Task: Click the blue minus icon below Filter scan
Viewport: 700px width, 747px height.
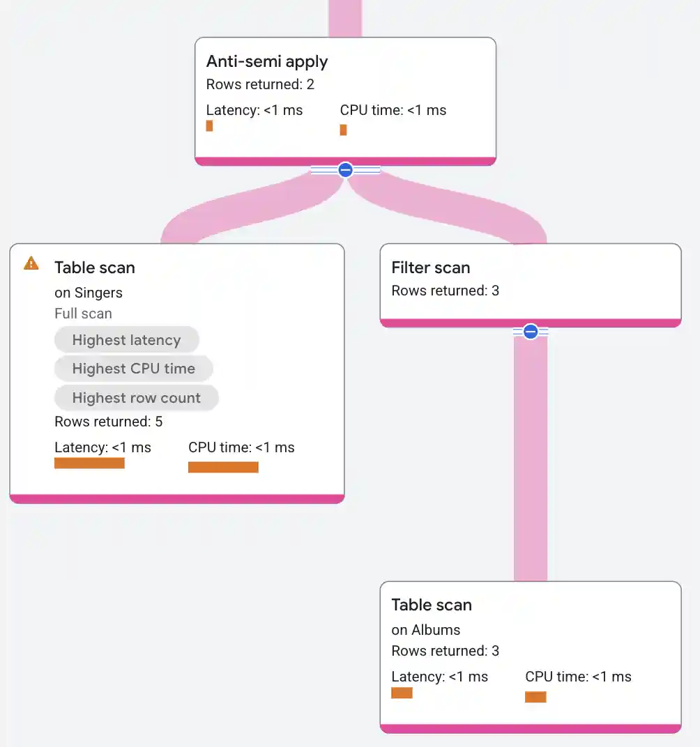Action: (531, 331)
